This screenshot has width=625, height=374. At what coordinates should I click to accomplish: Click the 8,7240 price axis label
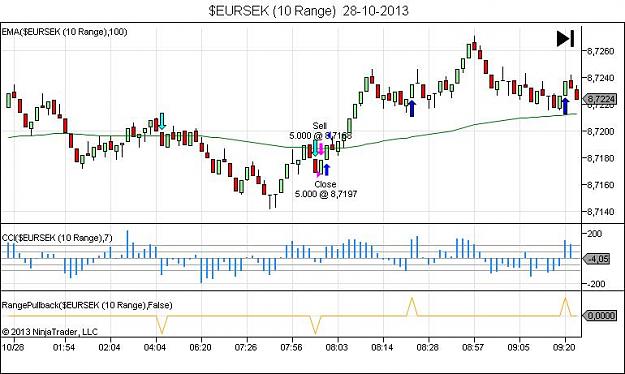601,78
